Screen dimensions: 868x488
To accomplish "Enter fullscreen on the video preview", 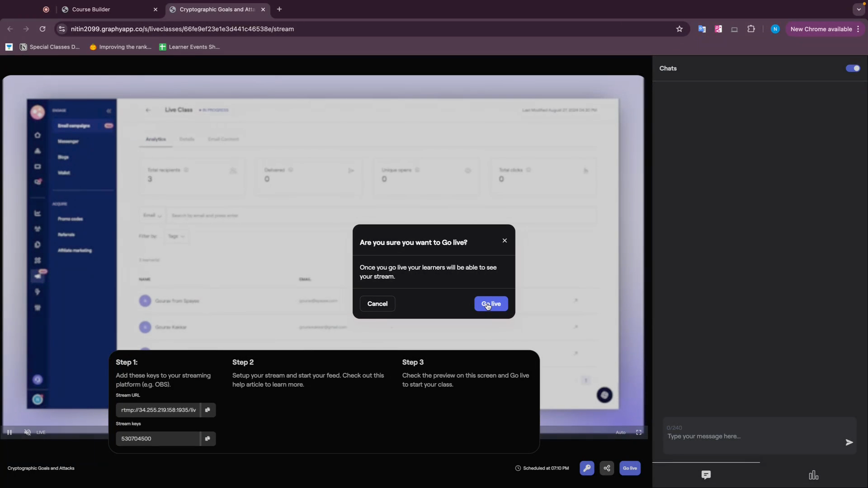I will click(x=639, y=432).
